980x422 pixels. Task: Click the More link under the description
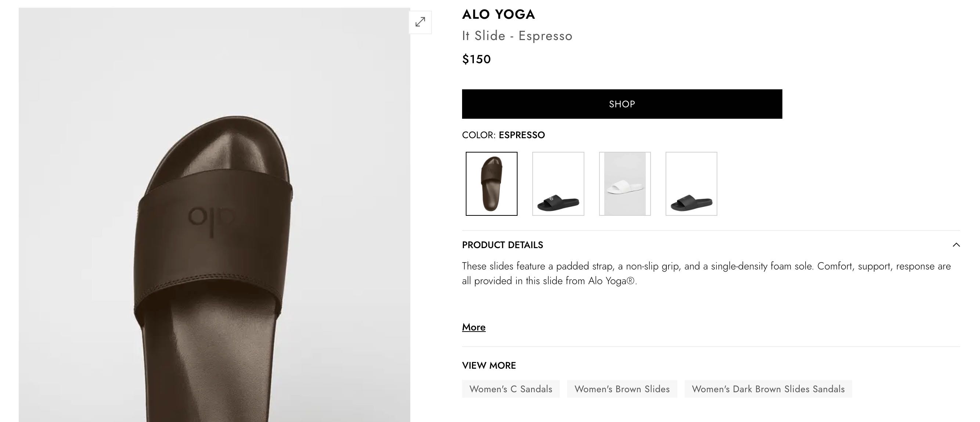473,327
